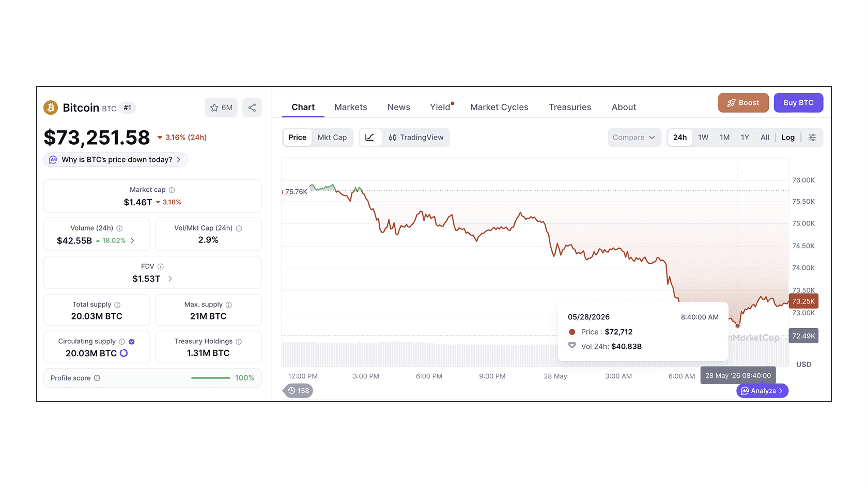Select the 24h time range

680,138
